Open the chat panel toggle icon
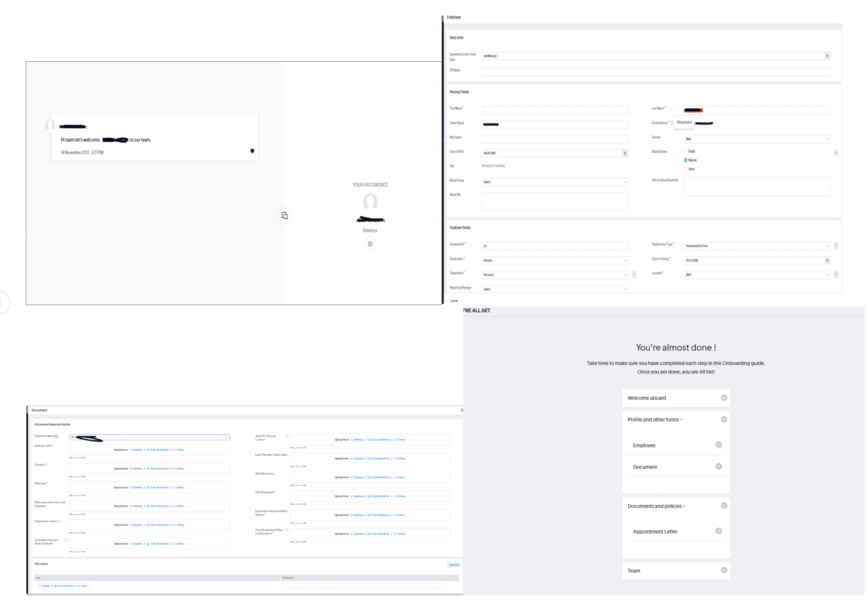The height and width of the screenshot is (609, 868). coord(284,216)
